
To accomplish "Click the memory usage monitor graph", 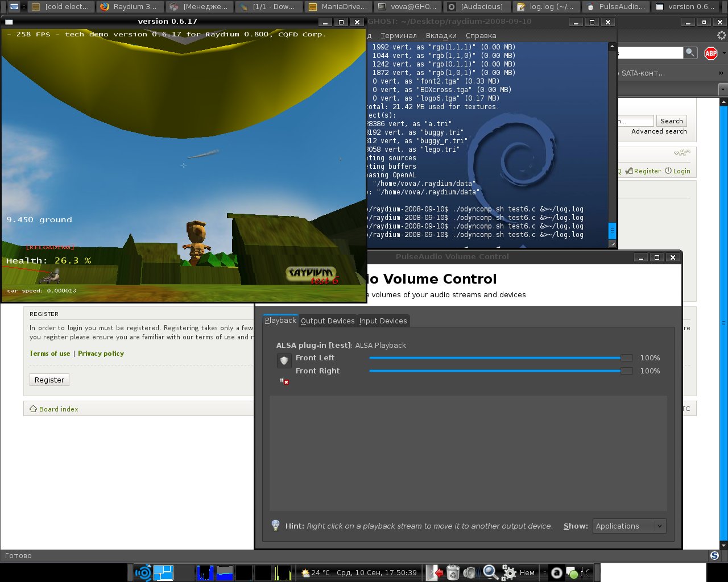I will [225, 573].
